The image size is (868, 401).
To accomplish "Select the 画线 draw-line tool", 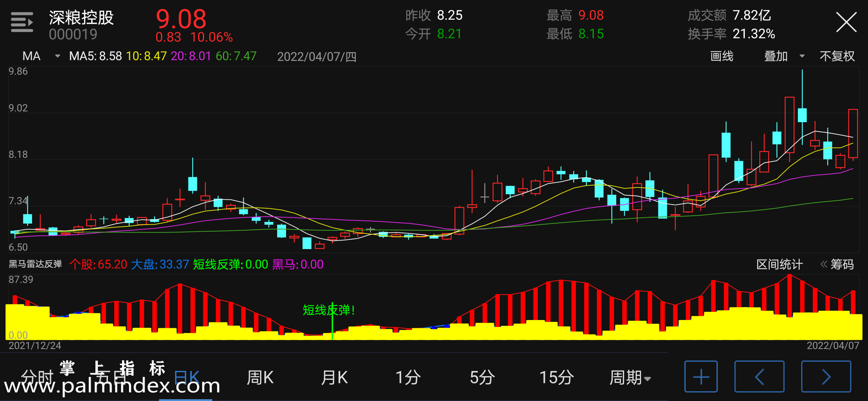I will coord(722,56).
